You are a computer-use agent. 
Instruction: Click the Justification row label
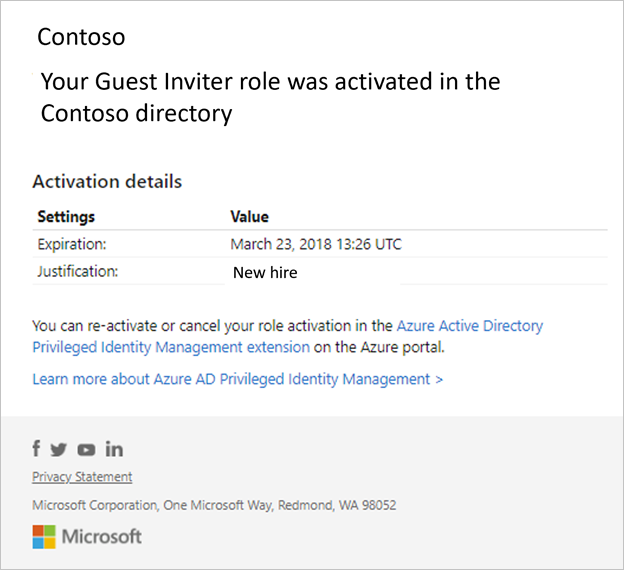coord(78,271)
